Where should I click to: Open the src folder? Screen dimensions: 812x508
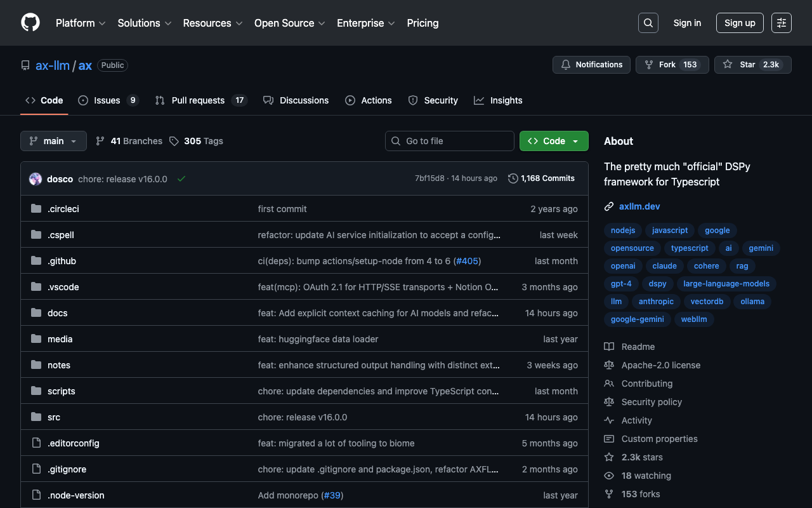click(54, 417)
